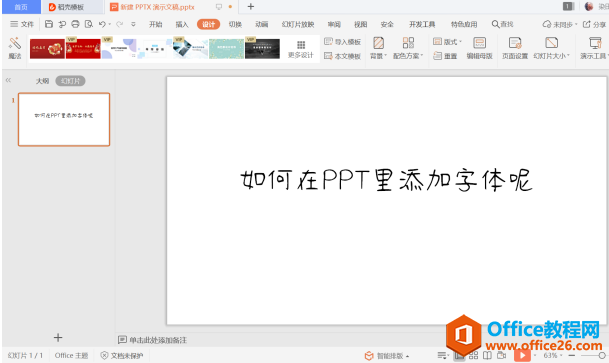
Task: Add new slide with plus button
Action: click(x=58, y=337)
